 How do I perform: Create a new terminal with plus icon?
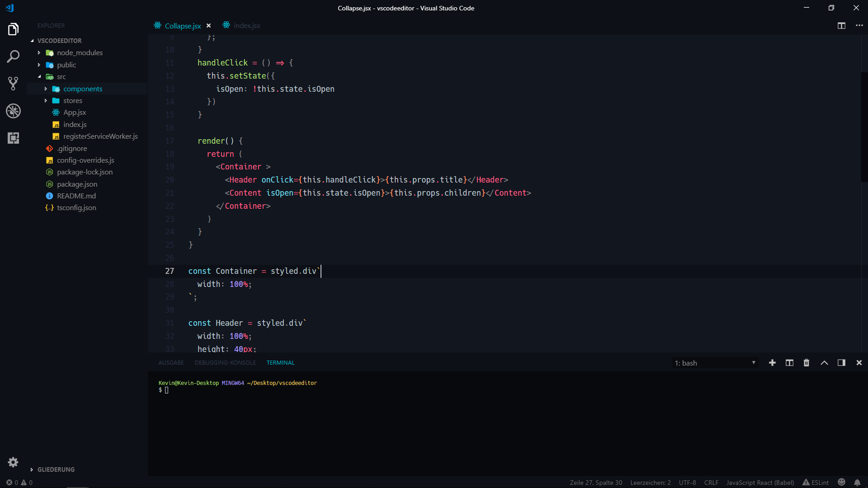coord(772,363)
